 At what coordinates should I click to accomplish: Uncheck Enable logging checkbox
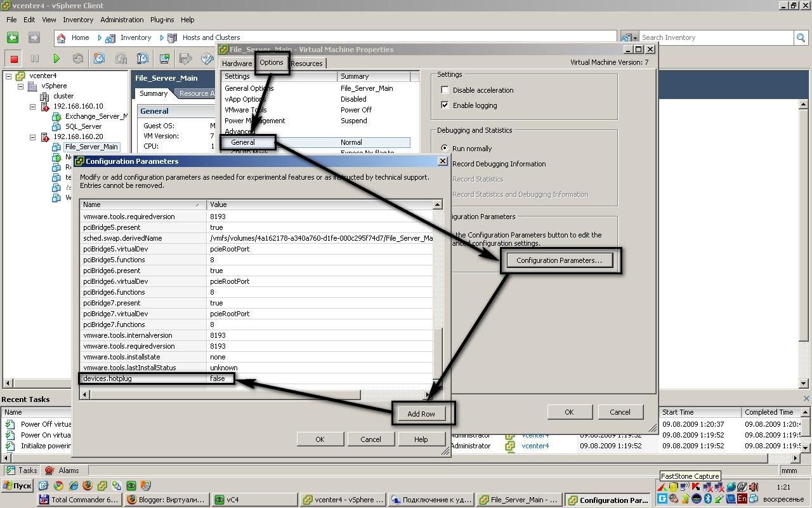tap(445, 105)
